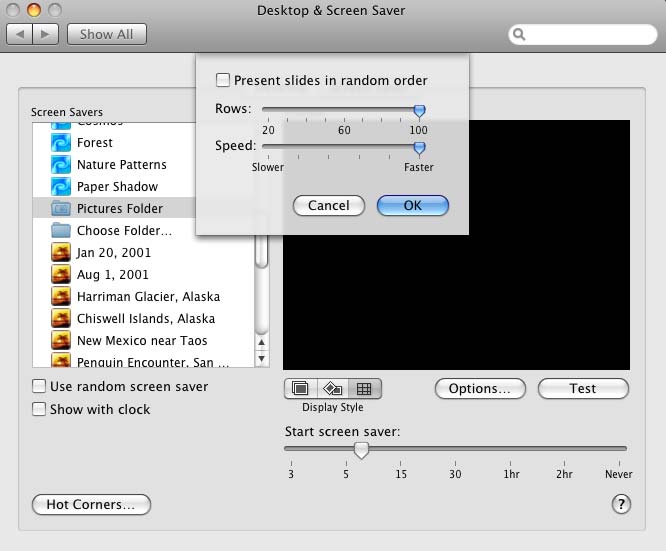Screen dimensions: 666x551
Task: Click the screen saver list scroll-up arrow
Action: [x=262, y=342]
